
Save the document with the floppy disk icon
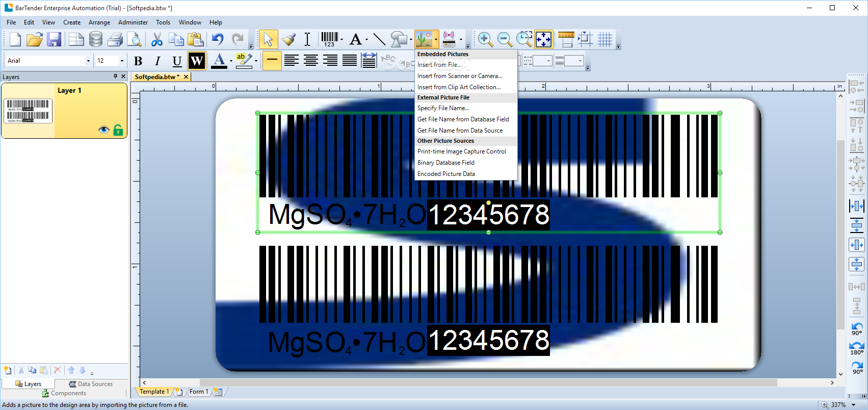[54, 39]
